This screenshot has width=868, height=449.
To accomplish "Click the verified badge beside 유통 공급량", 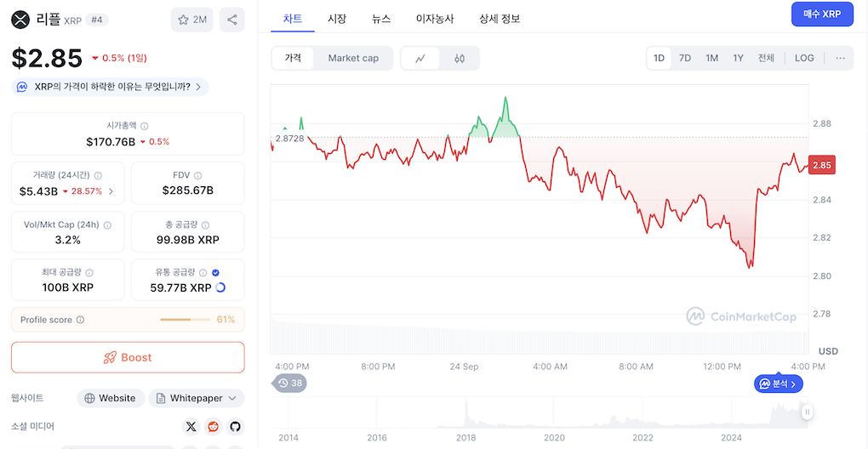I will coord(216,273).
